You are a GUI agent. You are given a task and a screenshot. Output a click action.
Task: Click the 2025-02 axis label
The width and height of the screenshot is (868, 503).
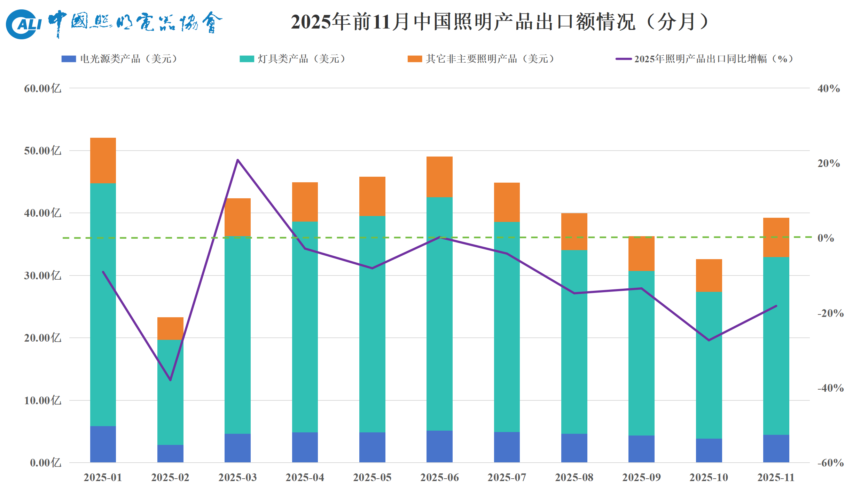170,478
